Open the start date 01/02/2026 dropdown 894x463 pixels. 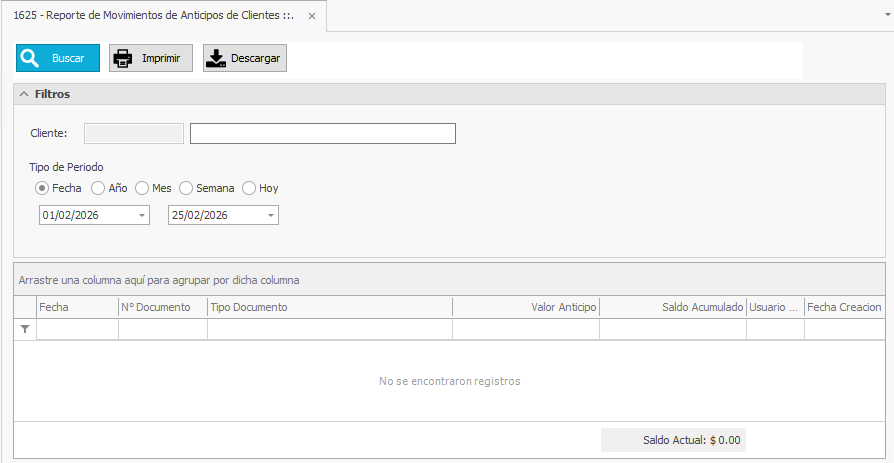(x=141, y=215)
